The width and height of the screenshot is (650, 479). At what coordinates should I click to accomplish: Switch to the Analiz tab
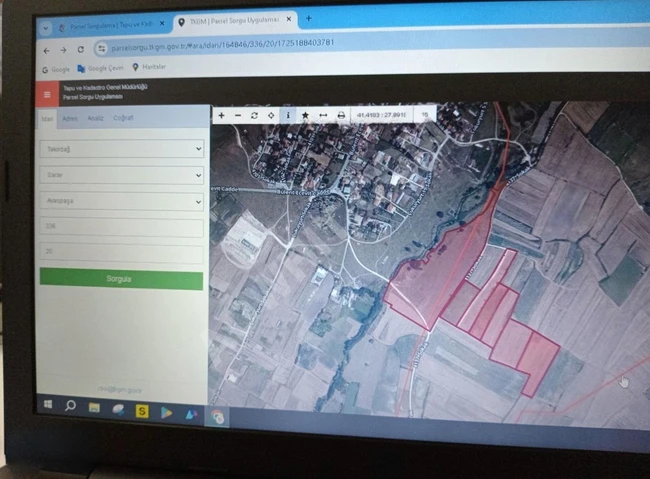coord(95,118)
